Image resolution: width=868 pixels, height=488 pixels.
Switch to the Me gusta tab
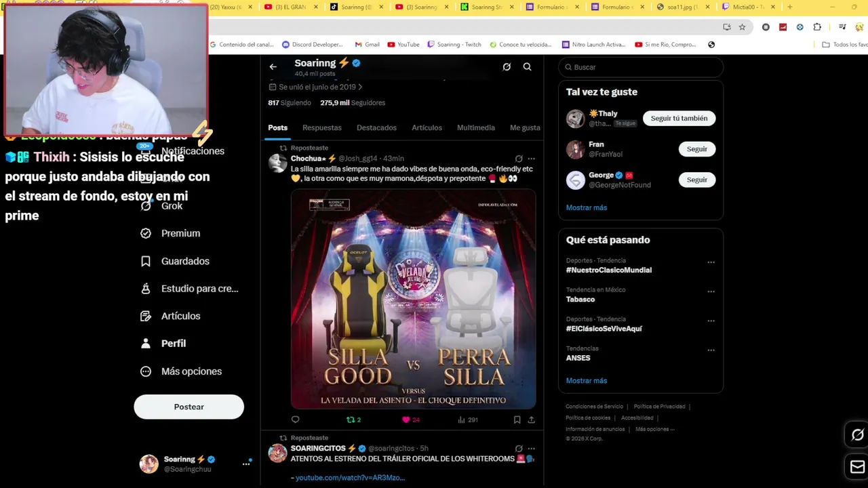click(525, 127)
